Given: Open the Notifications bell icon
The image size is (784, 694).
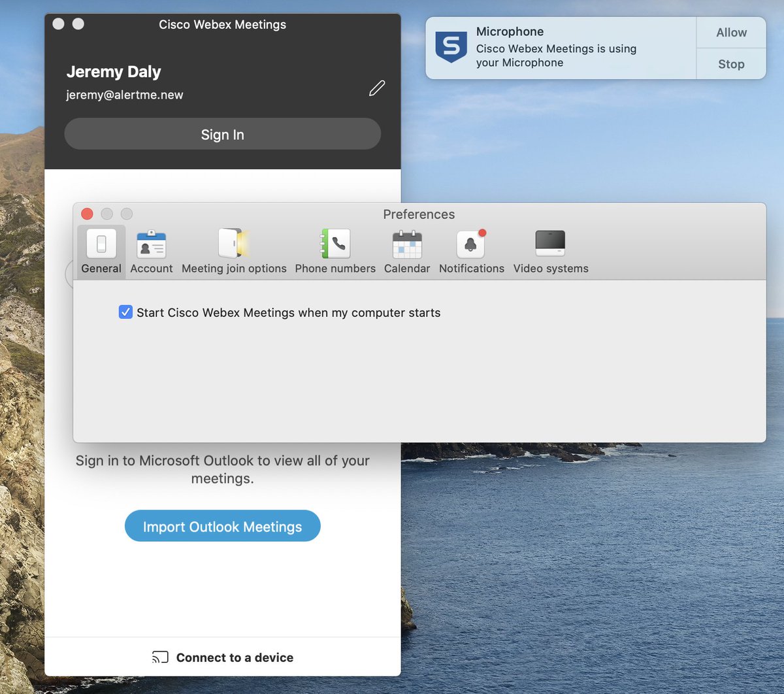Looking at the screenshot, I should click(471, 244).
